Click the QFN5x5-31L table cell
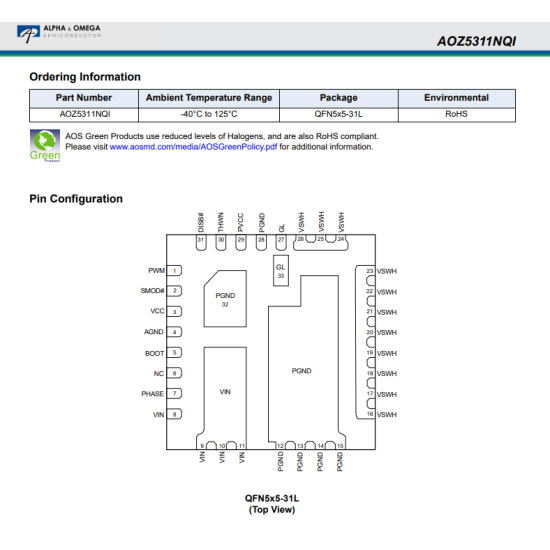This screenshot has width=550, height=550. click(339, 114)
